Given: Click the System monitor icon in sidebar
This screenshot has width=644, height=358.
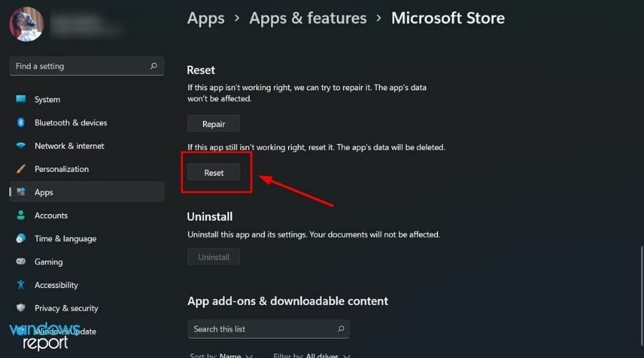Looking at the screenshot, I should pos(21,99).
